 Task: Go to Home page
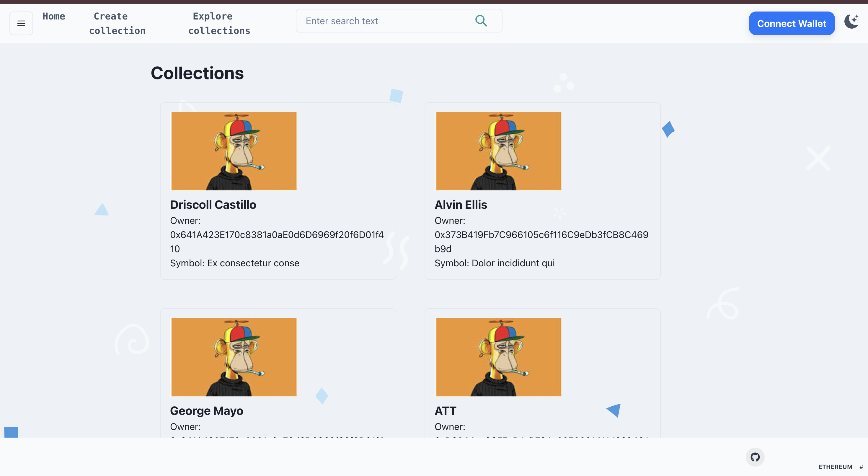(x=53, y=16)
